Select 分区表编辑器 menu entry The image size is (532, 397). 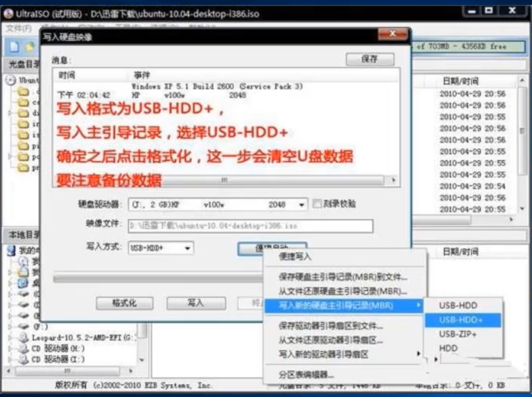pyautogui.click(x=306, y=375)
